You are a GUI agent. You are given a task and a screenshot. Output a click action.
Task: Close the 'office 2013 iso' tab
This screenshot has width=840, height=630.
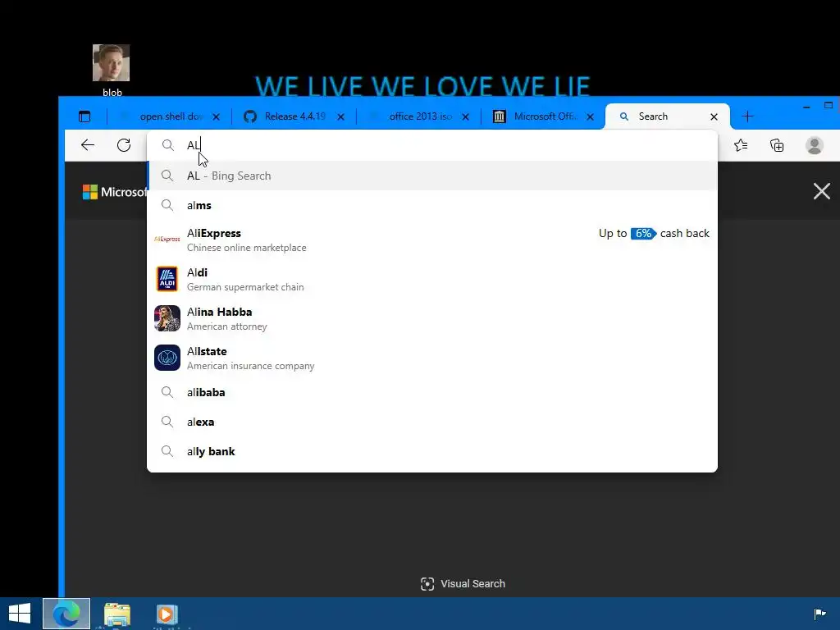coord(466,116)
